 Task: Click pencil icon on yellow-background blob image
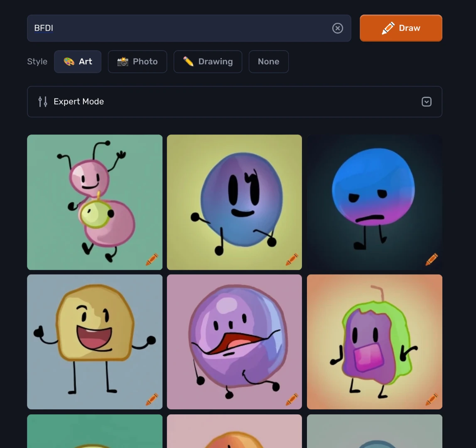pos(292,259)
